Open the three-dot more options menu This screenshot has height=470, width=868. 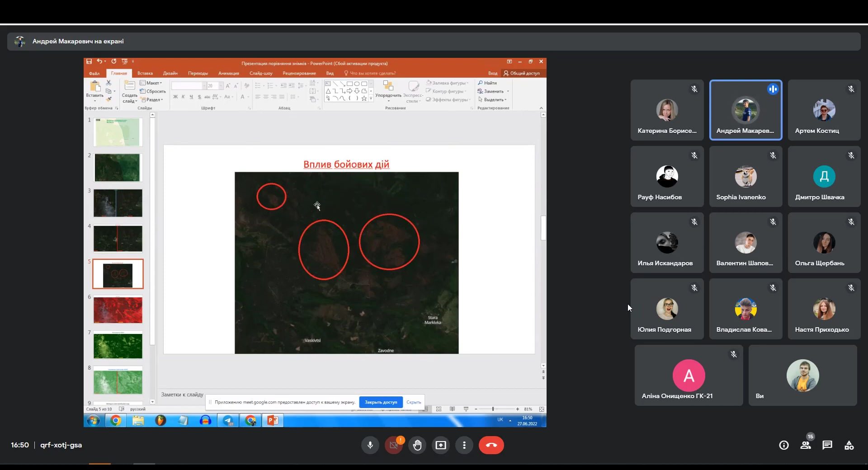464,445
